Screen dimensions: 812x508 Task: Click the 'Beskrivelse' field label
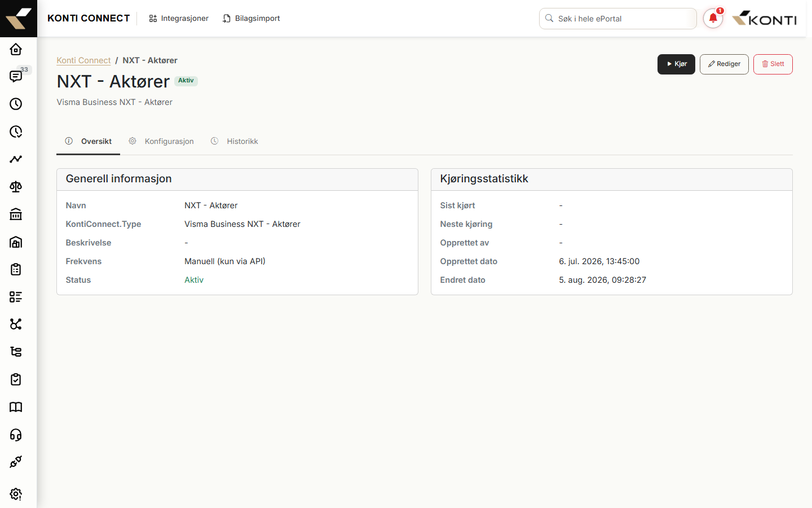point(89,243)
